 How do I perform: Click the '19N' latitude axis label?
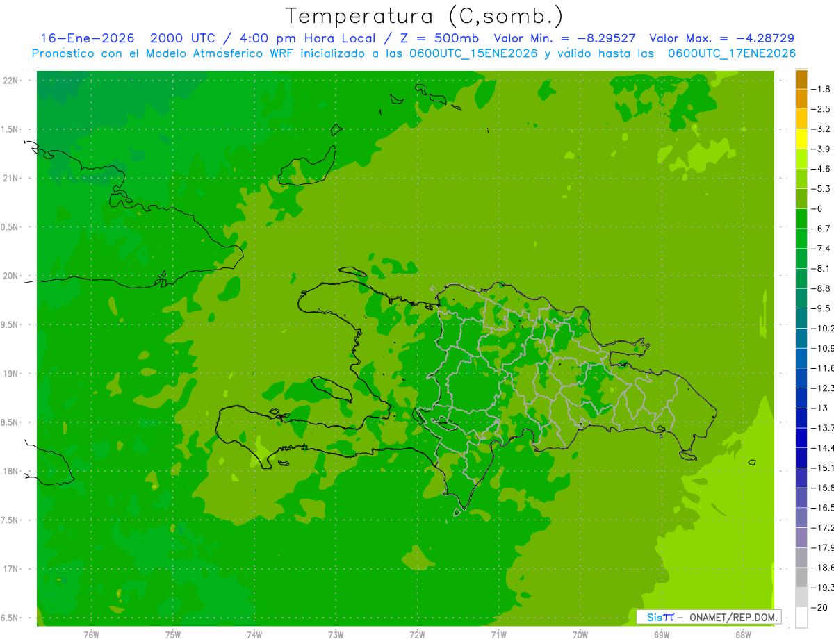[x=10, y=374]
